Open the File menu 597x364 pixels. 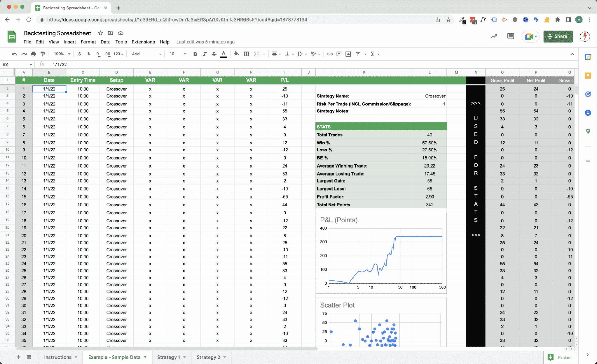click(27, 42)
